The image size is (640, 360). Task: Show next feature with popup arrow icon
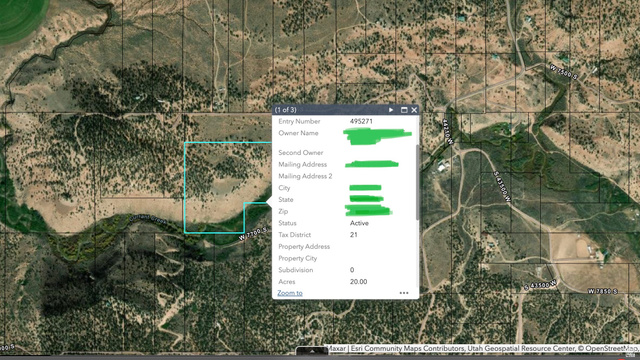point(391,110)
